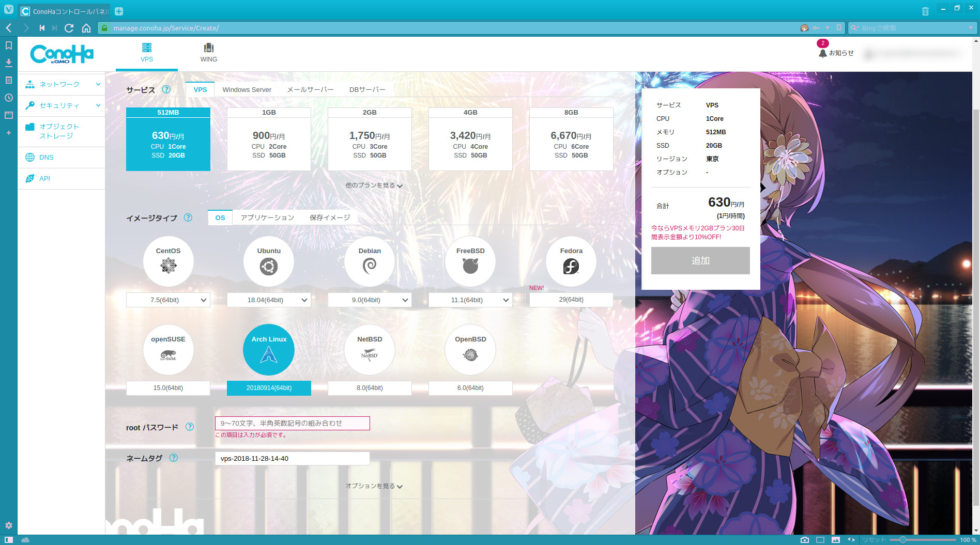Pick the NetBSD OS icon

tap(370, 350)
